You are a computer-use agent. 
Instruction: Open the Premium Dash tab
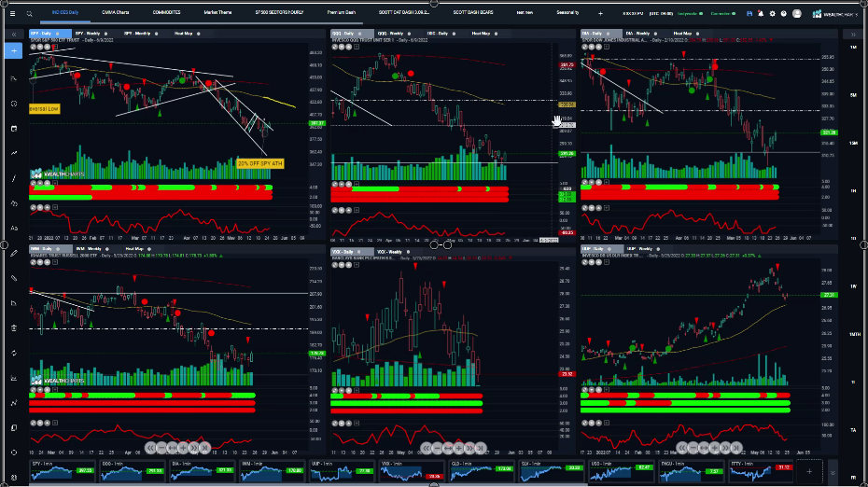342,13
